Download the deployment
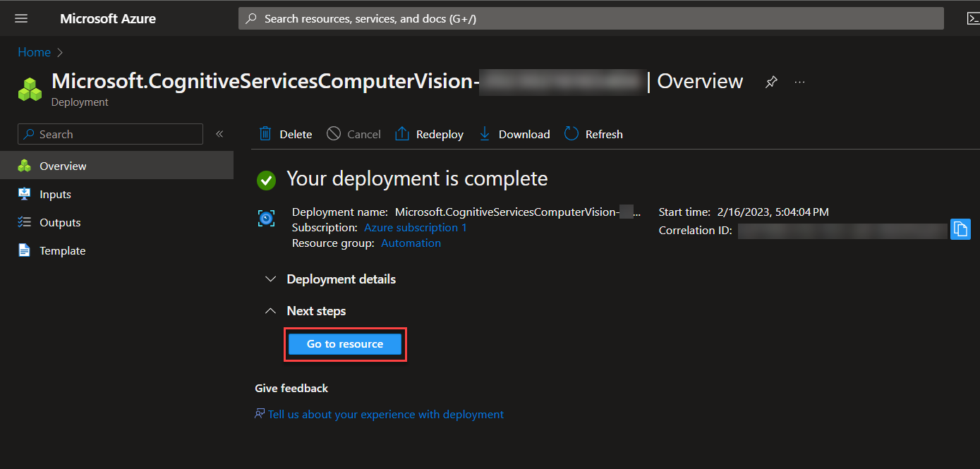This screenshot has height=469, width=980. click(x=514, y=134)
